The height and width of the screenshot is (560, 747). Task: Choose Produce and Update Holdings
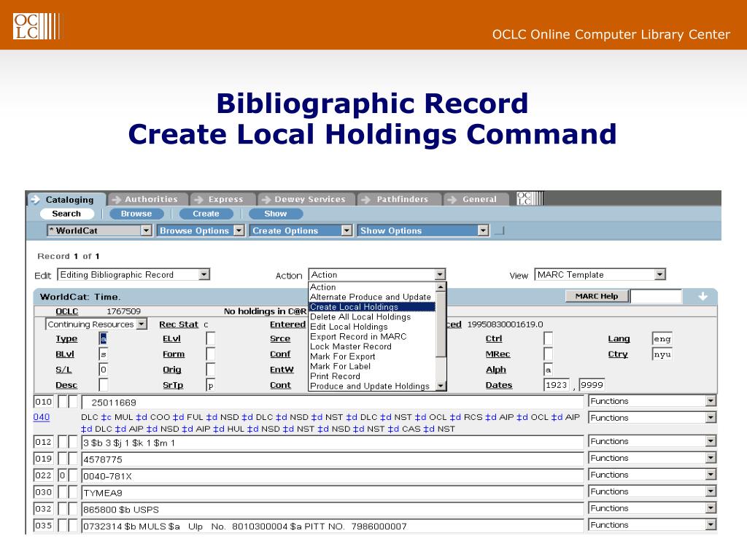(x=372, y=386)
